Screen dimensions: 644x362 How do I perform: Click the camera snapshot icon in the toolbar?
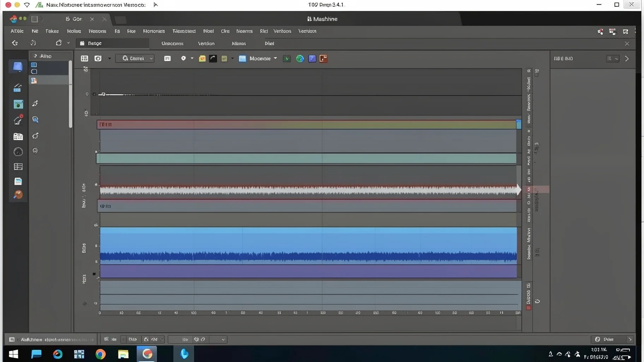pos(98,58)
